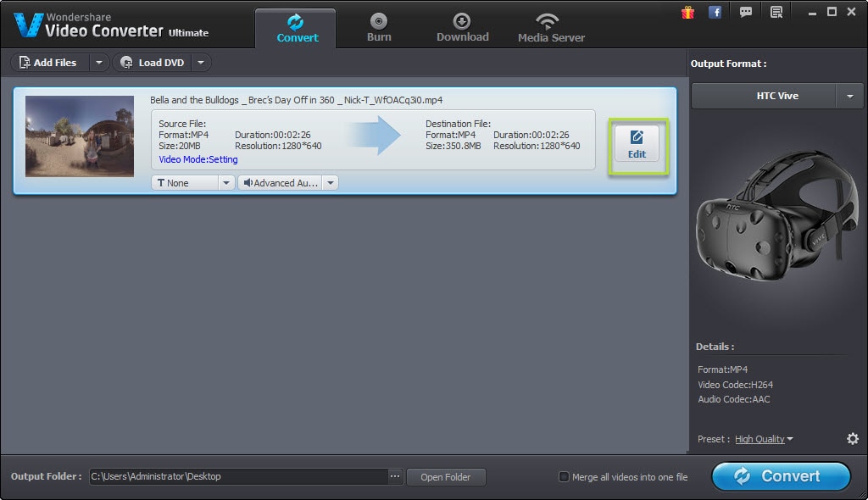This screenshot has width=868, height=500.
Task: Open the Facebook share icon
Action: tap(715, 12)
